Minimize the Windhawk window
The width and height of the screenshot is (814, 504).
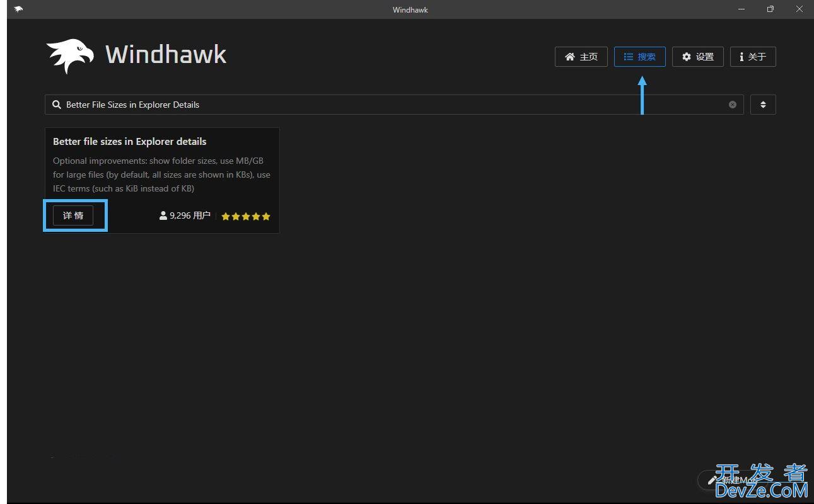741,9
